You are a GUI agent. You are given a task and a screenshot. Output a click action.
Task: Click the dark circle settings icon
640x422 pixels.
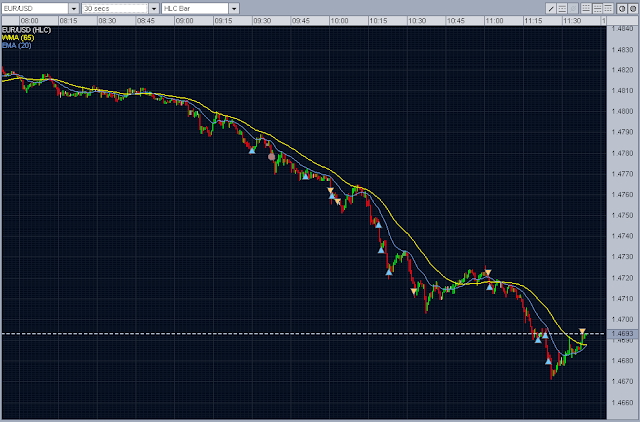633,8
